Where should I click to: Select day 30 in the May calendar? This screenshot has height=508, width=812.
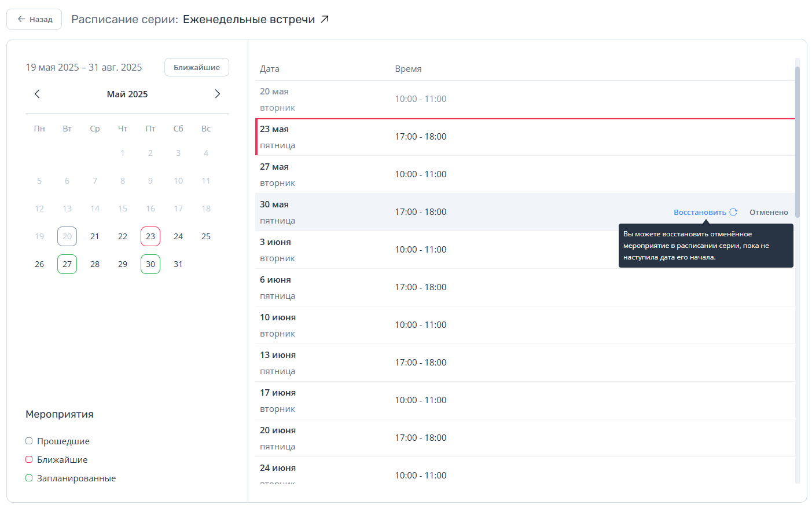[150, 264]
